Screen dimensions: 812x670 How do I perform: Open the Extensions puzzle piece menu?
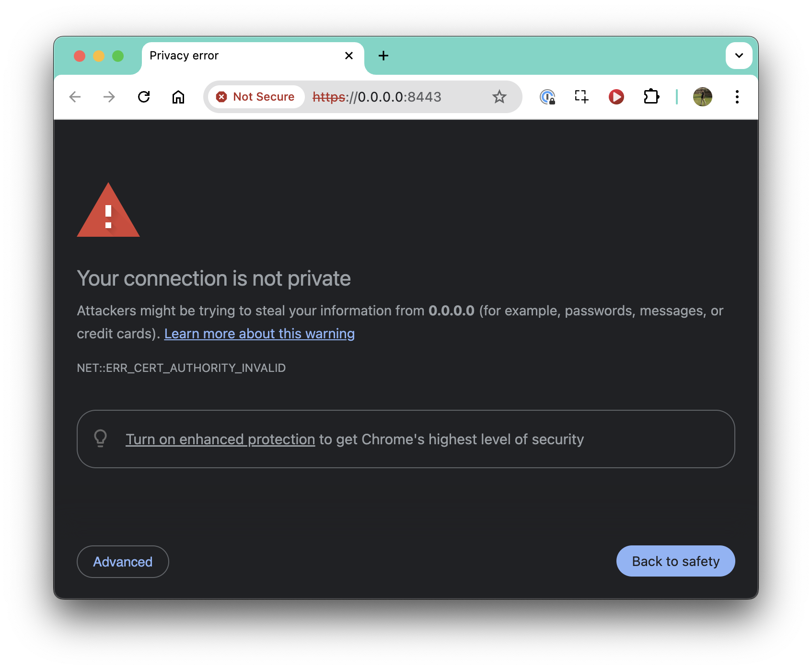pos(651,97)
